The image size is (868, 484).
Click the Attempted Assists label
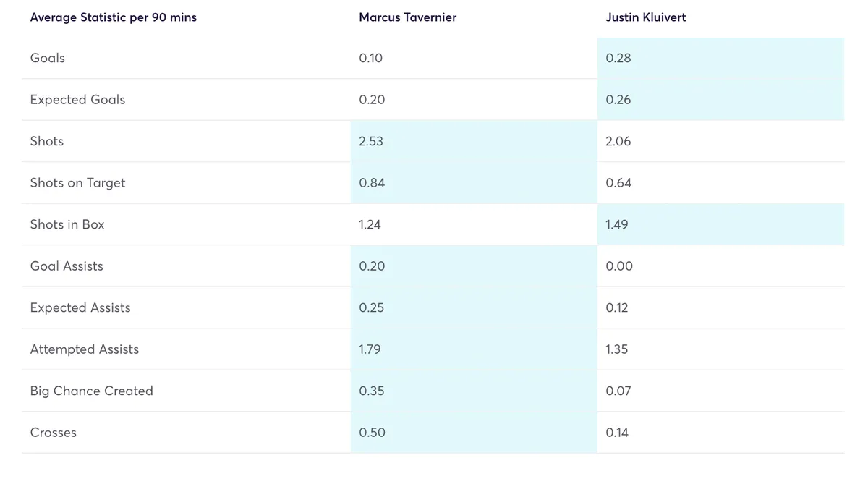click(x=84, y=349)
